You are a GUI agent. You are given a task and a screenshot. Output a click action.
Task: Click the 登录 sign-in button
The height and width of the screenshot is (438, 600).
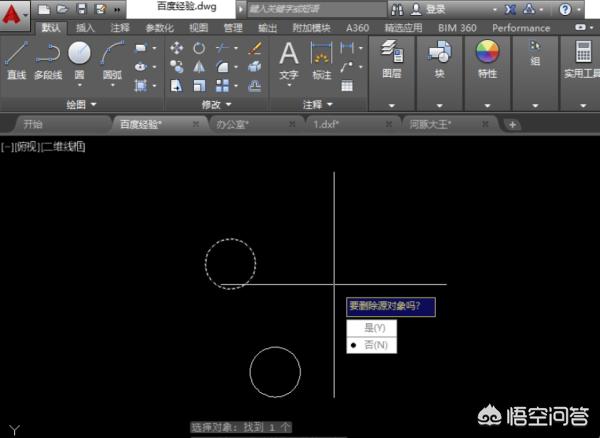coord(436,9)
